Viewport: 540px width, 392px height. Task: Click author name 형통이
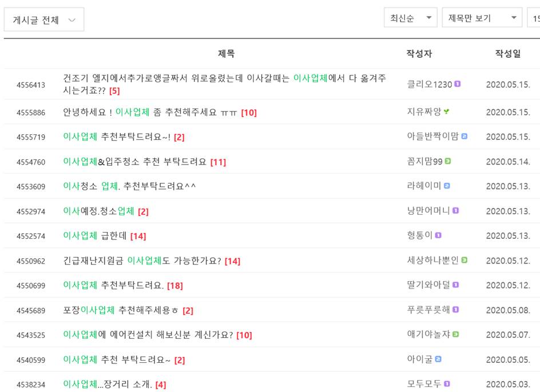[420, 236]
